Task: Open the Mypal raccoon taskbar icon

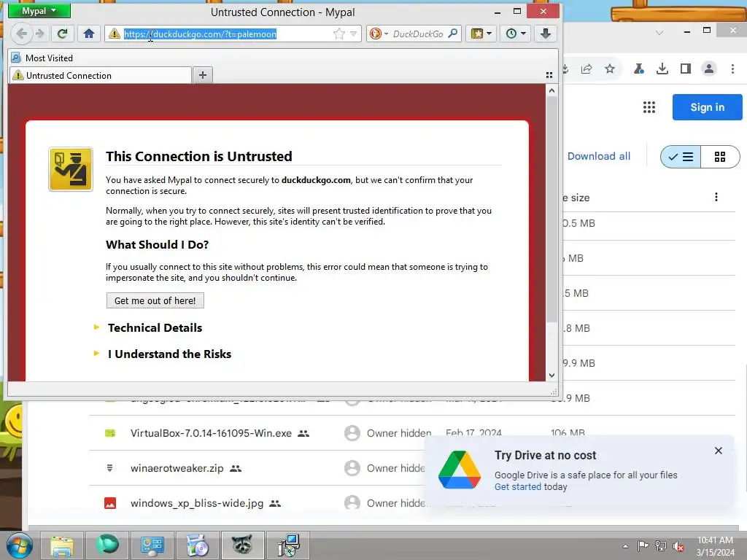Action: click(242, 545)
